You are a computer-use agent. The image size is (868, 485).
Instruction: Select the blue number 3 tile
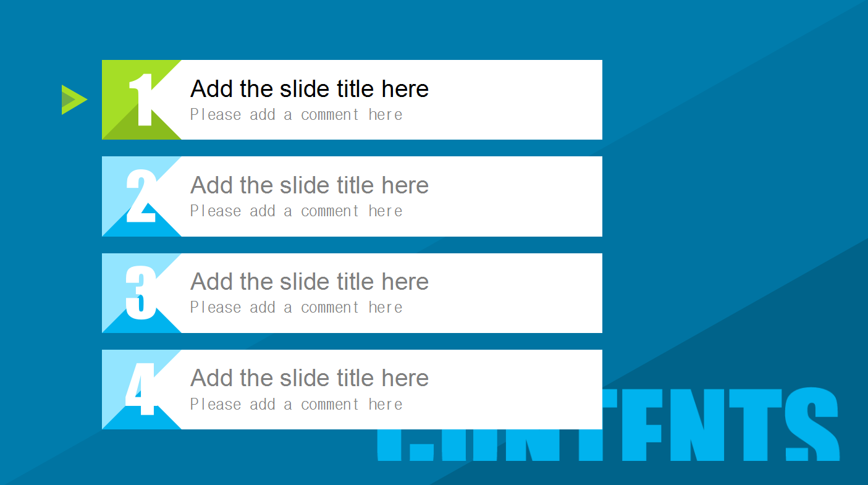tap(141, 293)
